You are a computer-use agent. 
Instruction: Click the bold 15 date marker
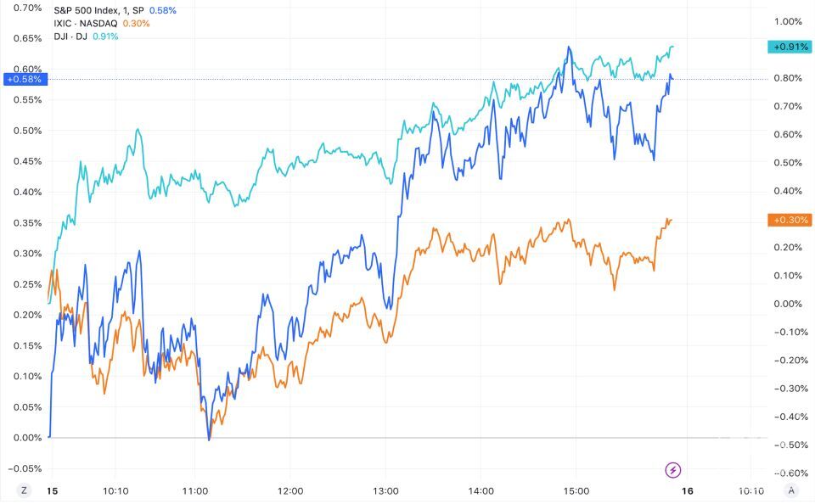click(53, 490)
